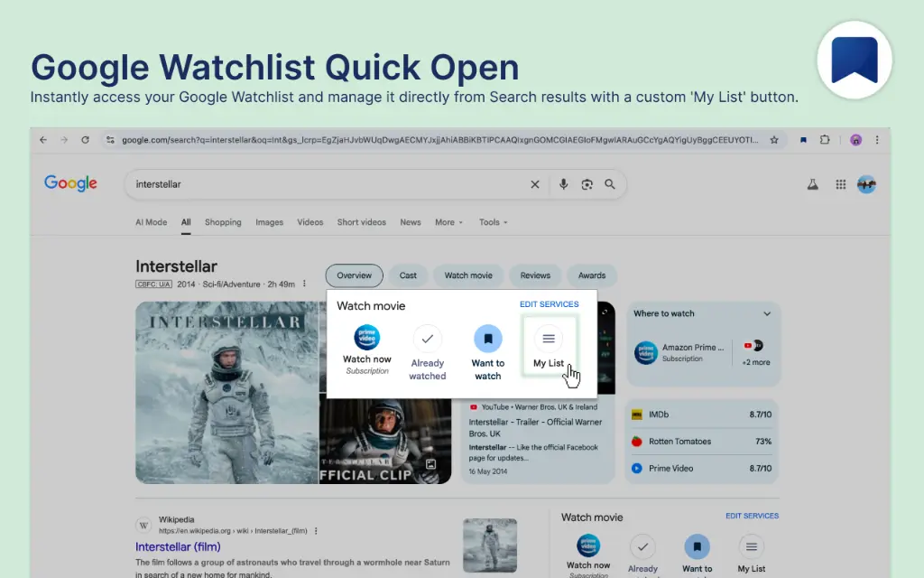
Task: Click Prime Video Watch now icon
Action: (x=366, y=339)
